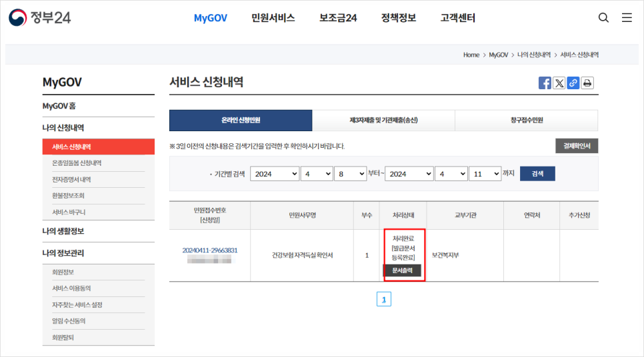Copy page link icon

click(x=573, y=83)
